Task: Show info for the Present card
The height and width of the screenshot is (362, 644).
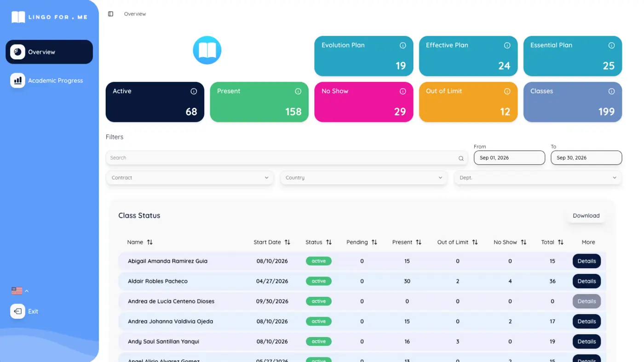Action: (x=298, y=91)
